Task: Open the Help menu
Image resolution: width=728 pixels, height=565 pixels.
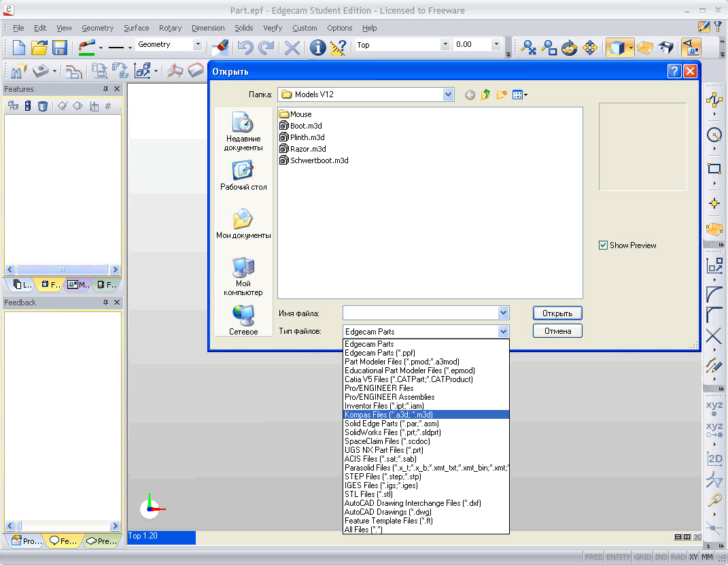Action: pyautogui.click(x=370, y=28)
